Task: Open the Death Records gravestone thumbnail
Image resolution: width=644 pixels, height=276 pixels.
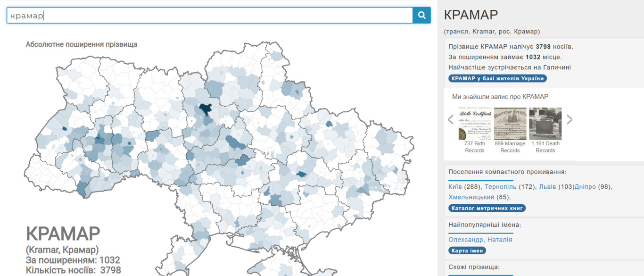Action: (x=545, y=124)
